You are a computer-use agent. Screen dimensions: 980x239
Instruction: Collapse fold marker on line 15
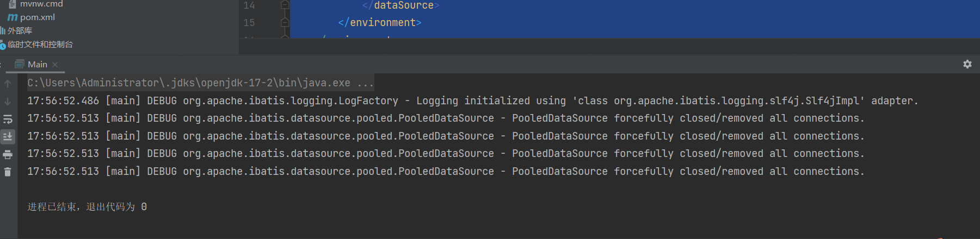click(x=285, y=22)
